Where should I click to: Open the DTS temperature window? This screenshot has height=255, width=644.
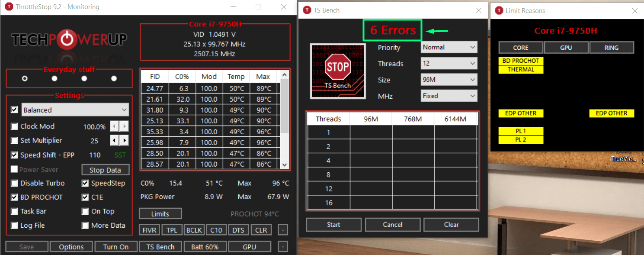click(x=238, y=229)
